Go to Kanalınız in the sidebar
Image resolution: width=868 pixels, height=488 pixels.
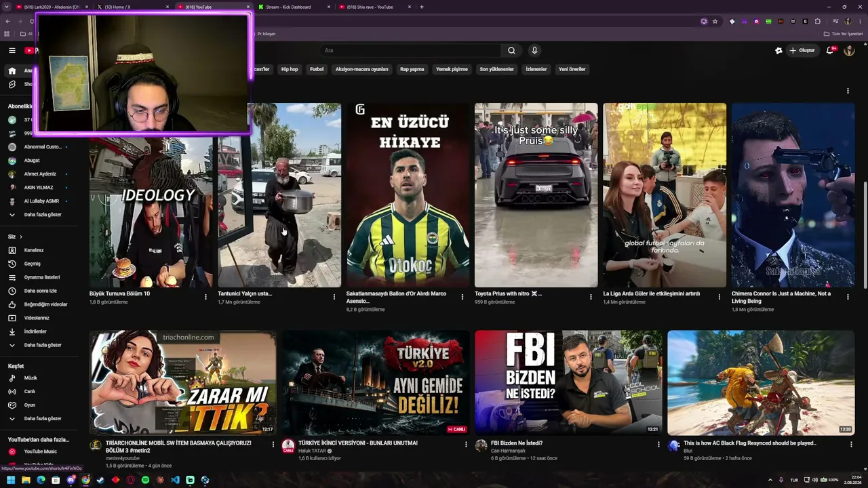pos(34,250)
